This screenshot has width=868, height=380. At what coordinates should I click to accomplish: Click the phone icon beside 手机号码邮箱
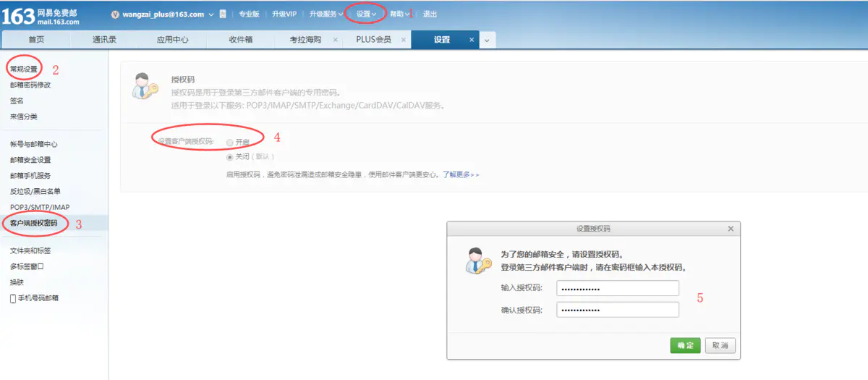12,298
